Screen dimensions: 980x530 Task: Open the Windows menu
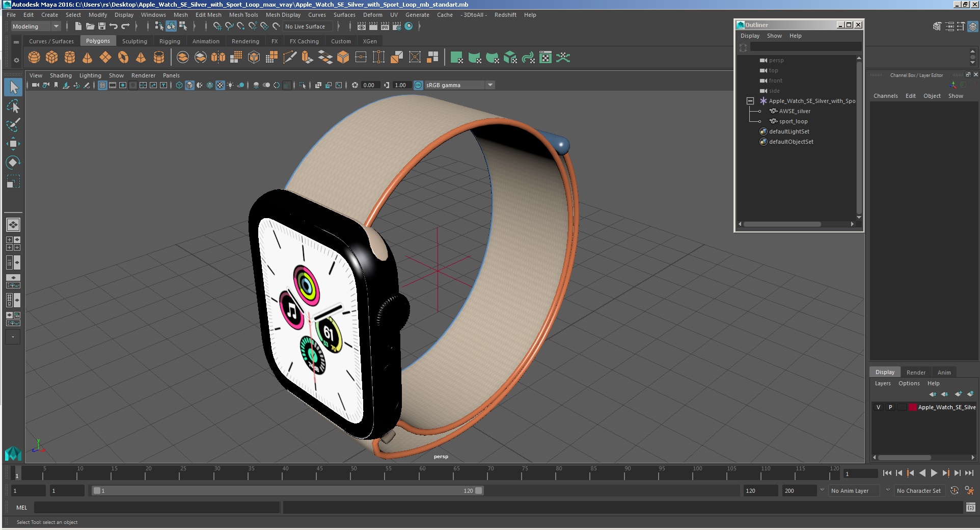pos(153,15)
